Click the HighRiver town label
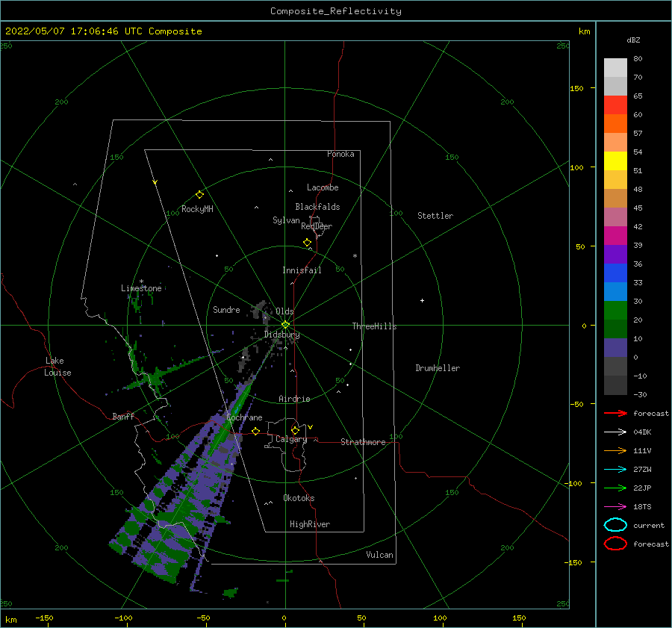 coord(310,524)
